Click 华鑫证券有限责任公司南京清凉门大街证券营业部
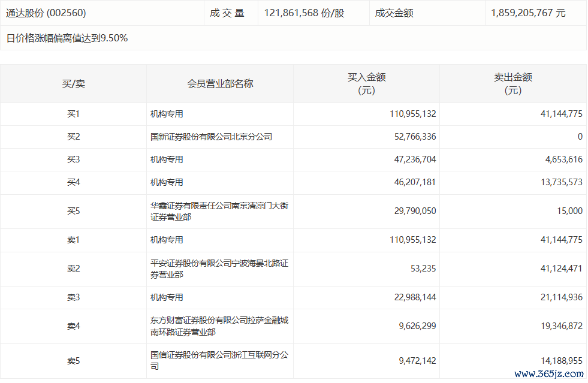Image resolution: width=588 pixels, height=383 pixels. point(219,211)
